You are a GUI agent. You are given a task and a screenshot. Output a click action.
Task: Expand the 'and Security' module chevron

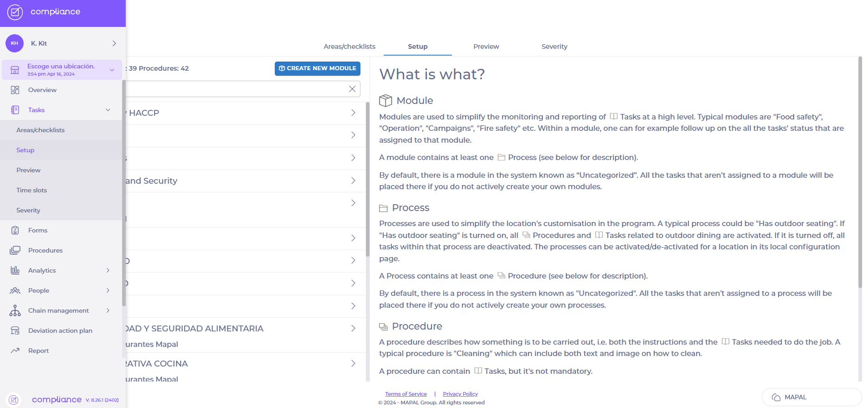pyautogui.click(x=353, y=181)
